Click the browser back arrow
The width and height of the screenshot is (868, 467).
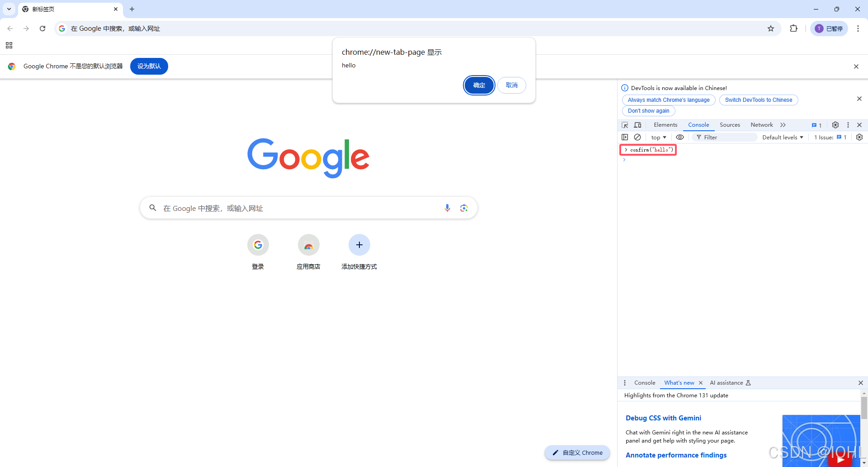coord(10,29)
